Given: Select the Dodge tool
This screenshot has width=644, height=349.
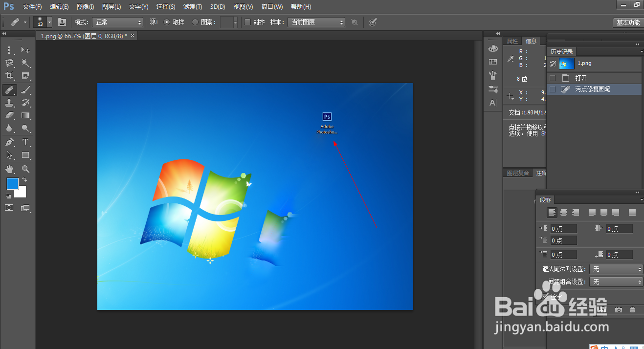Looking at the screenshot, I should 25,129.
